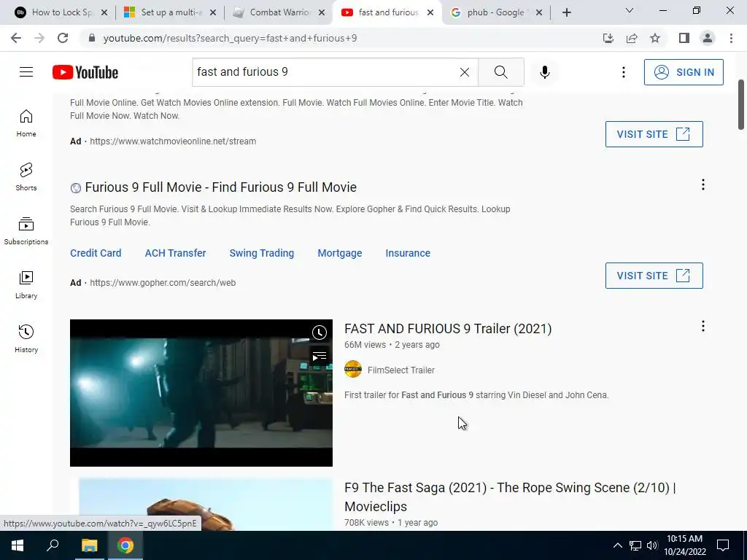The image size is (747, 560).
Task: Click the magnifier search button
Action: point(500,72)
